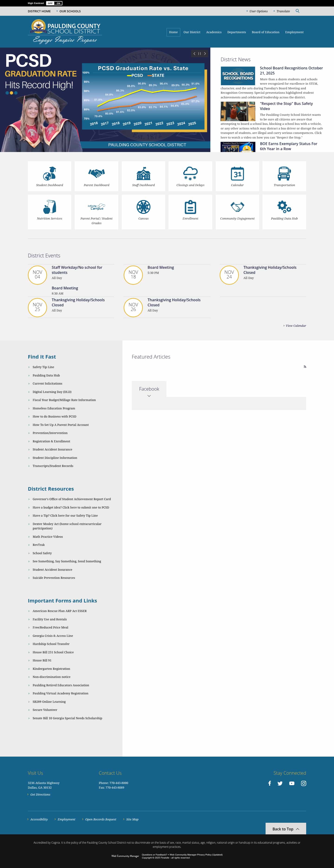Open the Calendar icon tile
This screenshot has height=868, width=334.
click(x=237, y=176)
